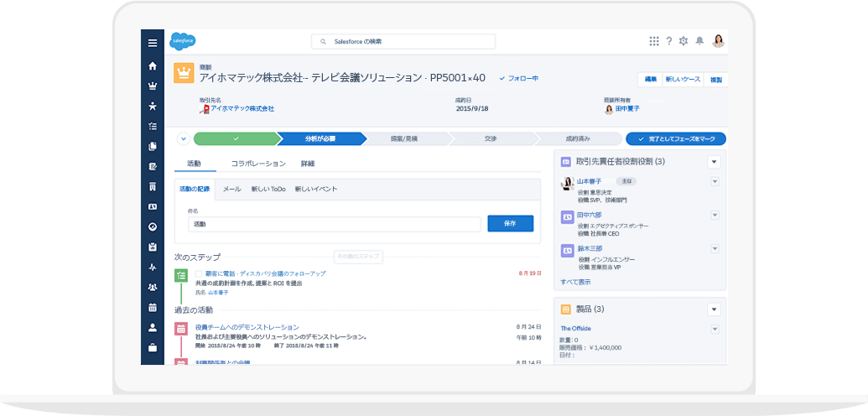Go to Home via sidebar house icon
The height and width of the screenshot is (416, 868).
click(152, 65)
